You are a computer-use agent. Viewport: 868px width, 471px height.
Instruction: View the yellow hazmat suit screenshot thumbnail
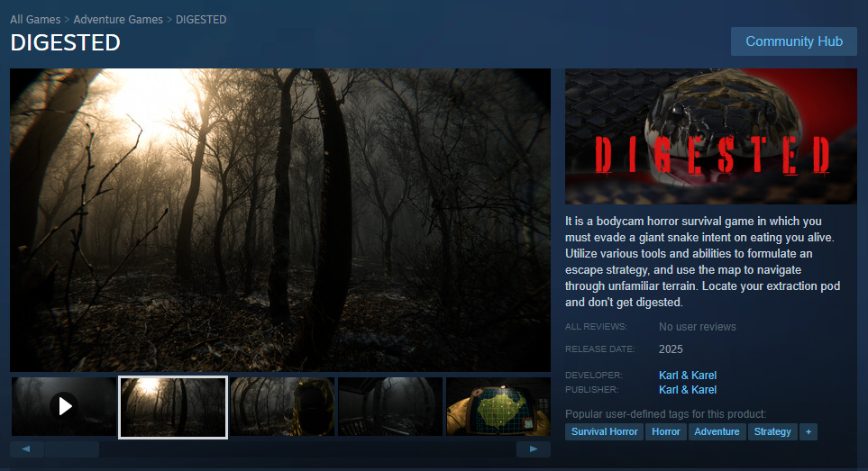click(282, 407)
